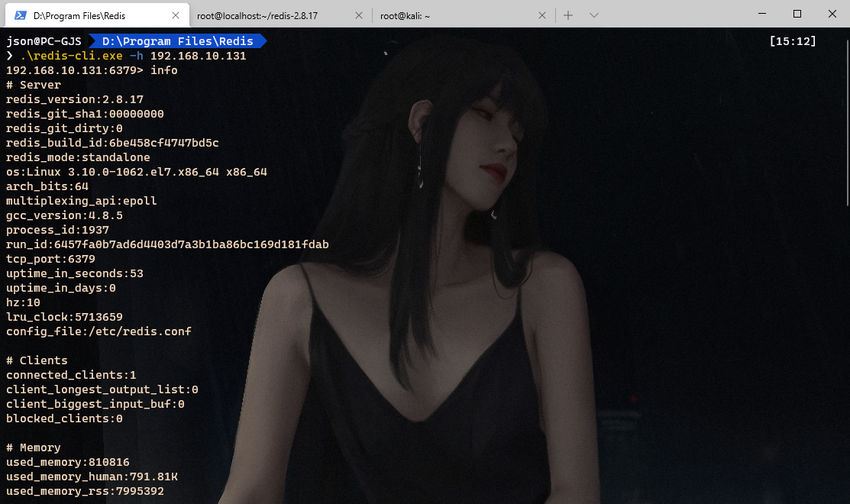Click the multiplexing_api:epoll line
Image resolution: width=850 pixels, height=504 pixels.
pyautogui.click(x=81, y=201)
